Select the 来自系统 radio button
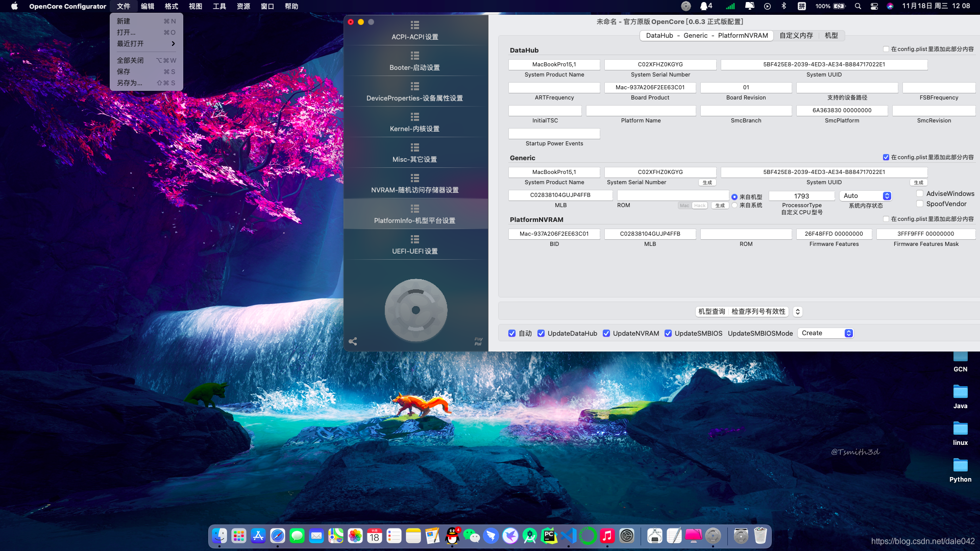Screen dimensions: 980x551 coord(734,205)
